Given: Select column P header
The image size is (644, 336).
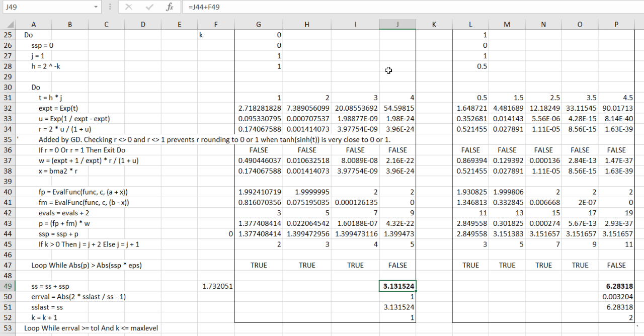Looking at the screenshot, I should [x=616, y=24].
